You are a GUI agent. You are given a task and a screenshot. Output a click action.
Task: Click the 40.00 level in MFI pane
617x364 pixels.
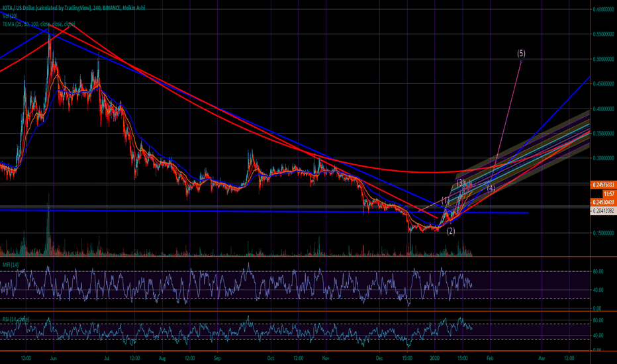click(598, 290)
